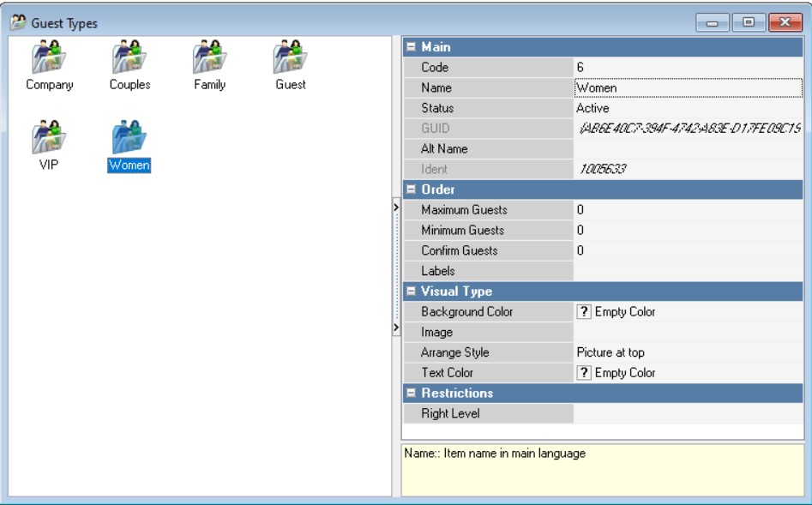This screenshot has height=505, width=812.
Task: Click the Family guest type icon
Action: click(209, 59)
